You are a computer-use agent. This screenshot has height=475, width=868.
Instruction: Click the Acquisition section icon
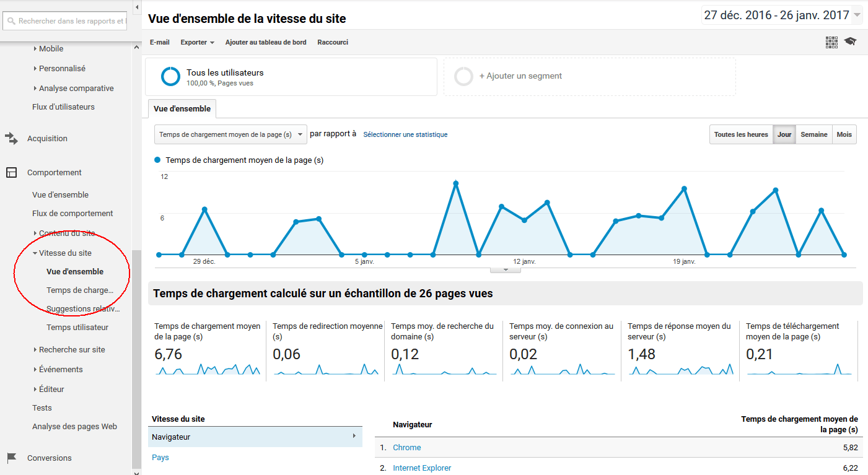(x=11, y=138)
